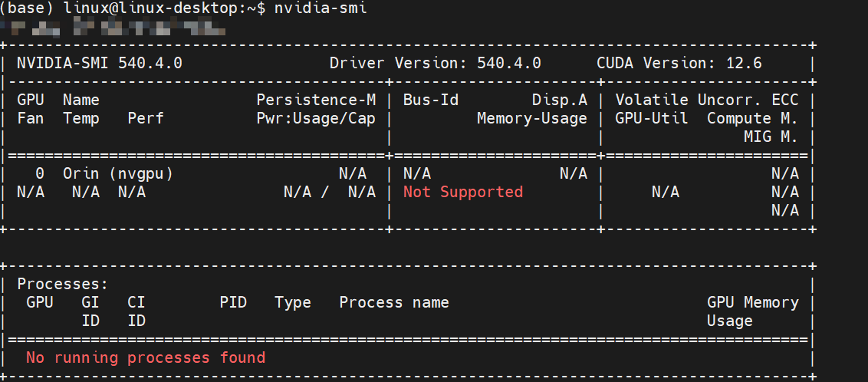Click the No running processes found message

(x=146, y=357)
